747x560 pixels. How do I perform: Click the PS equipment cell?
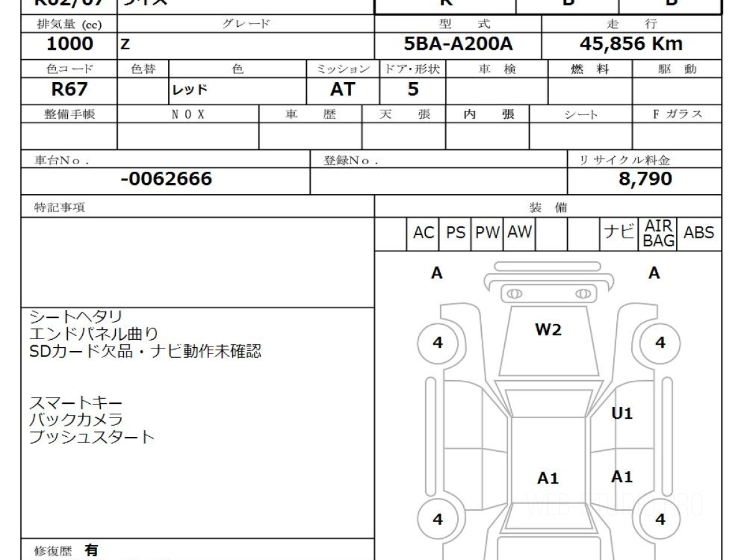coord(456,233)
